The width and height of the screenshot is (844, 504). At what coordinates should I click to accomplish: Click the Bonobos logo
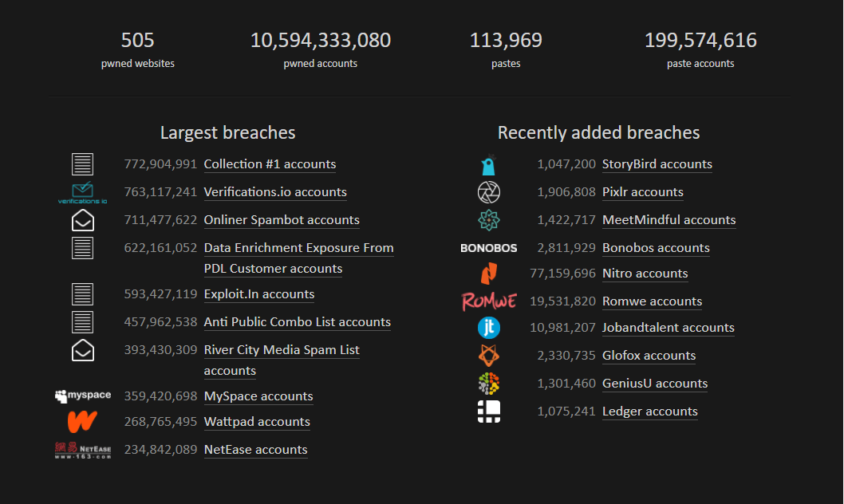[488, 248]
